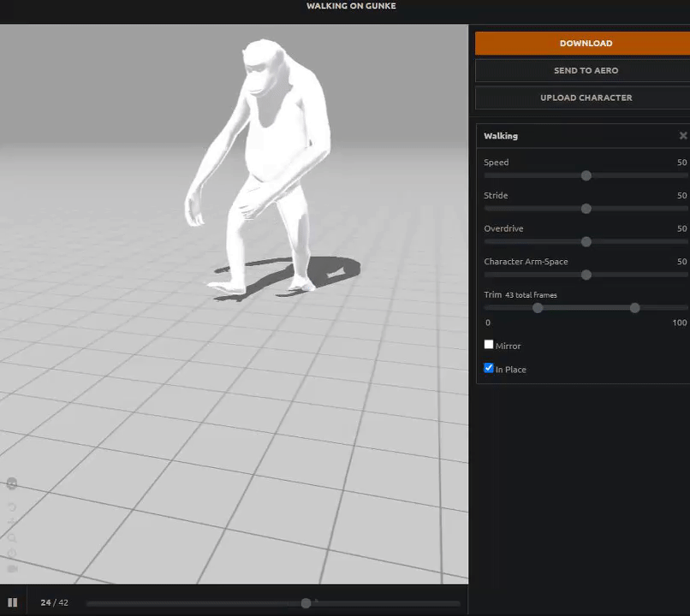Click the Character Arm-Space value '50'
Image resolution: width=690 pixels, height=616 pixels.
(x=681, y=261)
